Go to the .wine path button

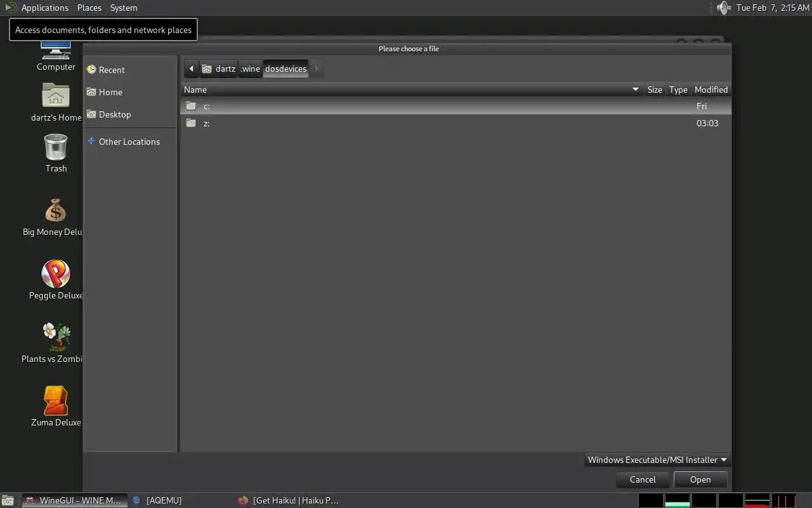tap(251, 69)
